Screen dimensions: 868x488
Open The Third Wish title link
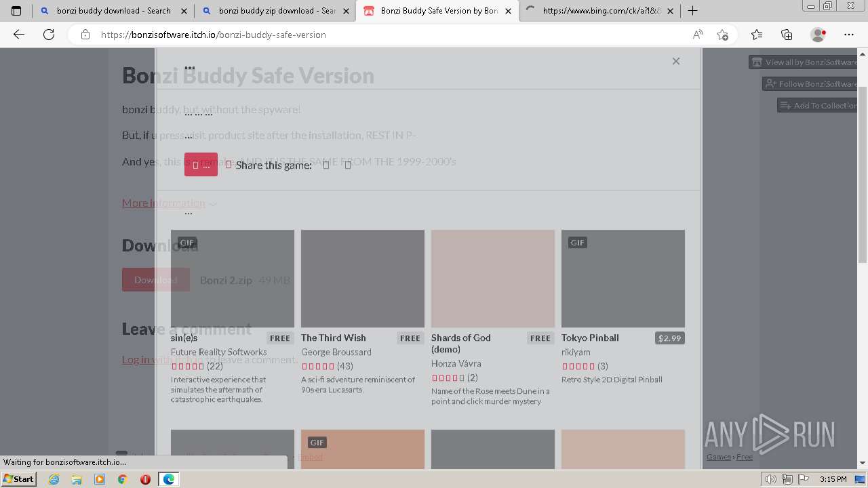pyautogui.click(x=334, y=338)
